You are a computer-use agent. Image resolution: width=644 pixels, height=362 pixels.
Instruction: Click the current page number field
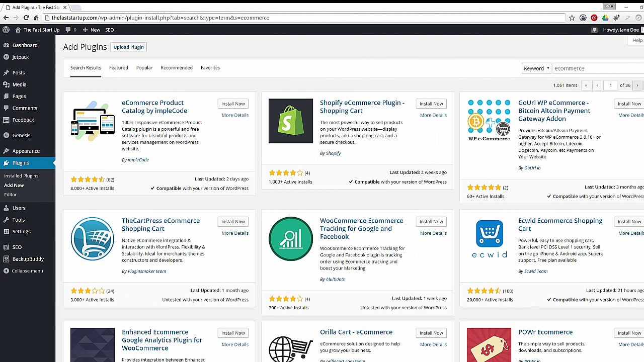tap(610, 85)
